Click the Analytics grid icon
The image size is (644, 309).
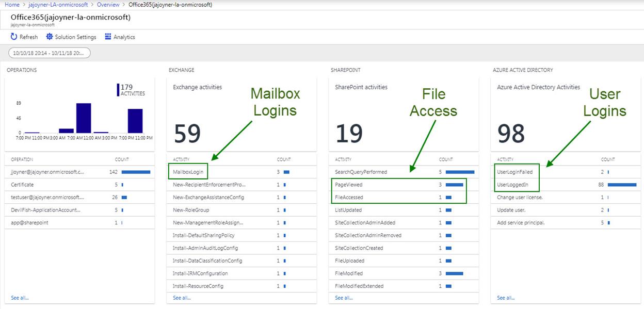[108, 37]
